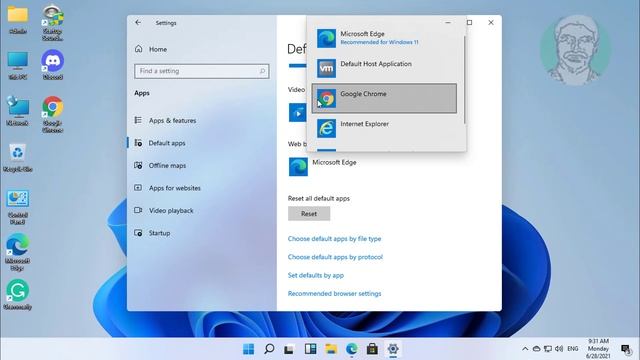The height and width of the screenshot is (360, 640).
Task: Click the video player default app icon
Action: [298, 113]
